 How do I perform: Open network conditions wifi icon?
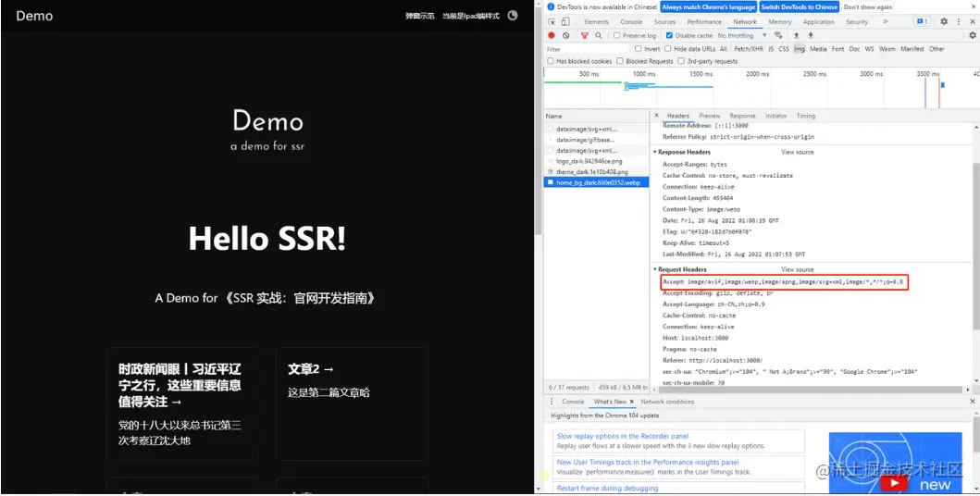click(778, 35)
